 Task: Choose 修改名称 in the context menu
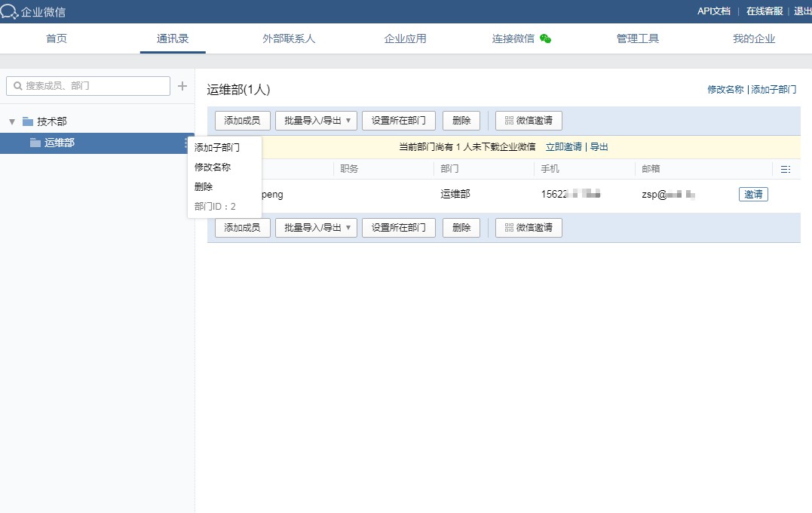(x=213, y=167)
